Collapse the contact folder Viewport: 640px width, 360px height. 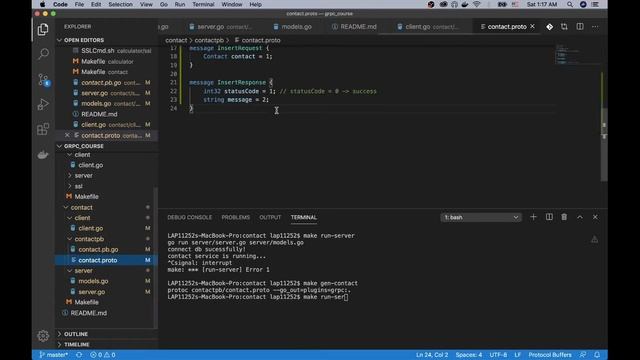click(81, 207)
